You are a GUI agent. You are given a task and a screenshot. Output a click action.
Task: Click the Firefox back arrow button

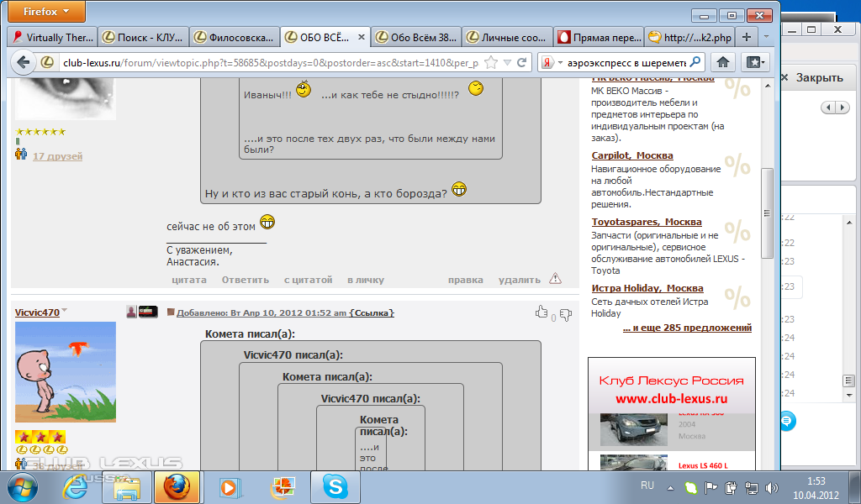click(x=23, y=62)
